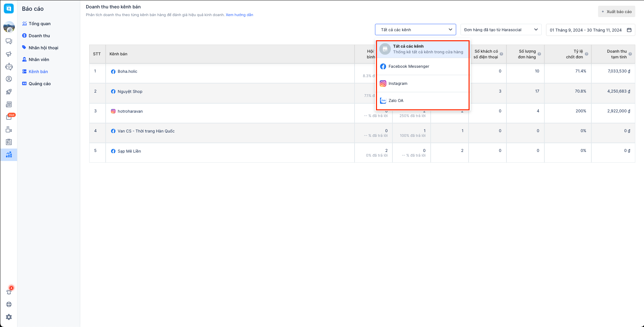Viewport: 644px width, 327px height.
Task: Open the conversations chat icon in sidebar
Action: click(x=9, y=41)
